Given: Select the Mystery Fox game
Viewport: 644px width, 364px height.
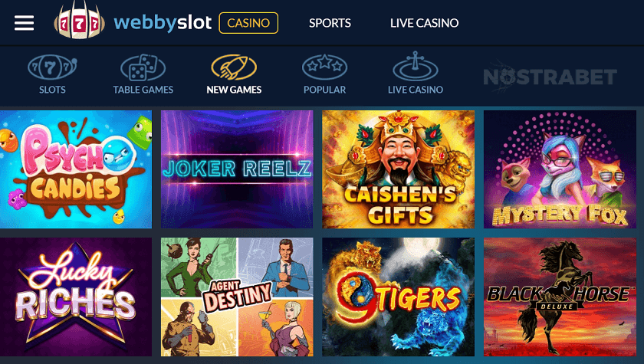Looking at the screenshot, I should pyautogui.click(x=560, y=169).
